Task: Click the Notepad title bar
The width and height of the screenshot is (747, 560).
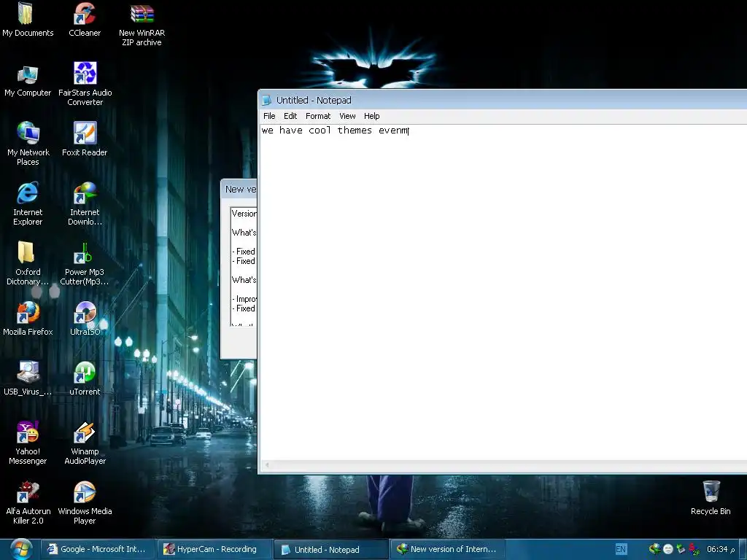Action: (503, 100)
